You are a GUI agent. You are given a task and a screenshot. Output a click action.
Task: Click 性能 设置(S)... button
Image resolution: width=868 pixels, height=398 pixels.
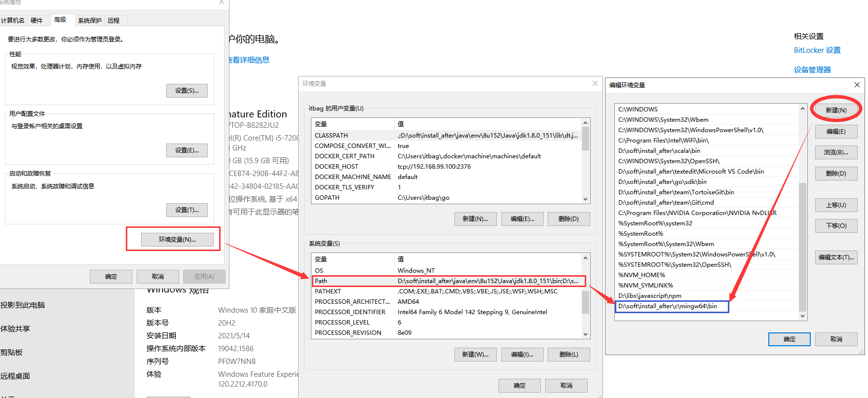coord(187,91)
